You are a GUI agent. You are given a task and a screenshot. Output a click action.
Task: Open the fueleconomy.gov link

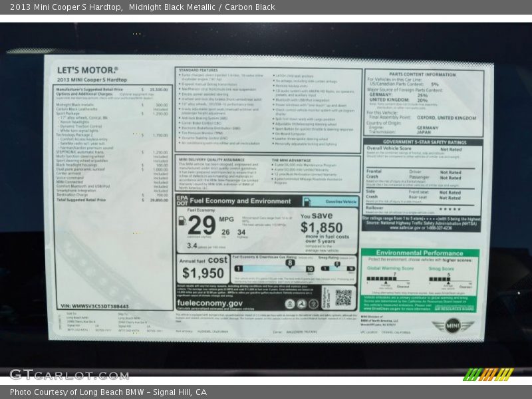point(210,303)
